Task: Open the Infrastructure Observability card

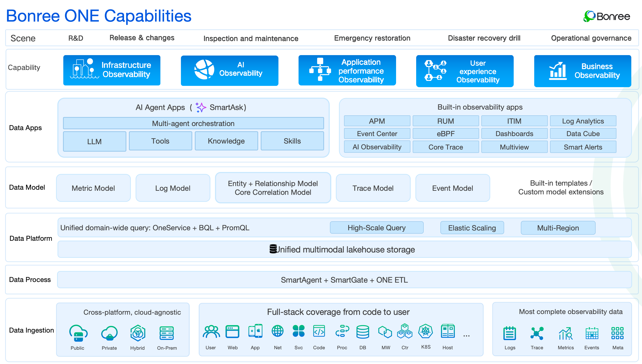Action: point(112,70)
